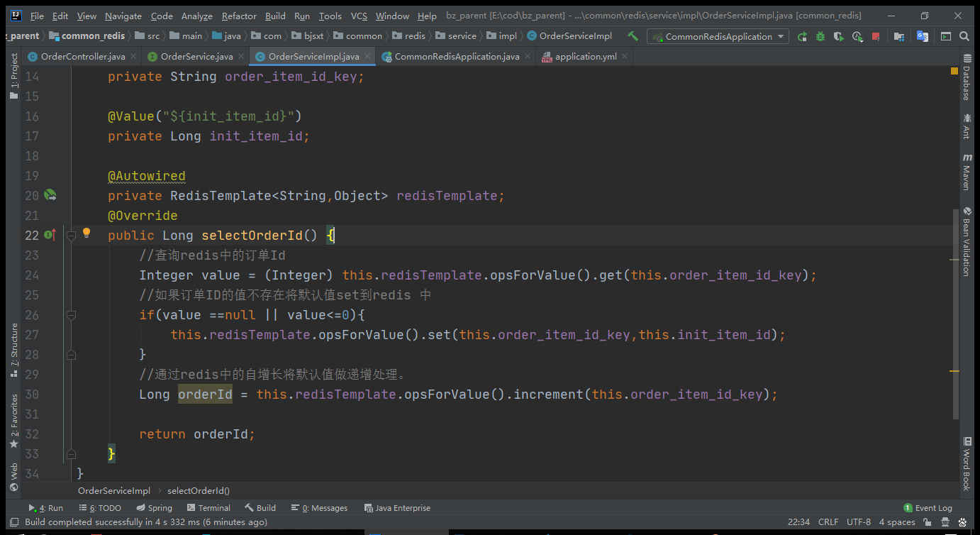This screenshot has width=980, height=535.
Task: Open the Build tool window at the bottom
Action: [x=260, y=508]
